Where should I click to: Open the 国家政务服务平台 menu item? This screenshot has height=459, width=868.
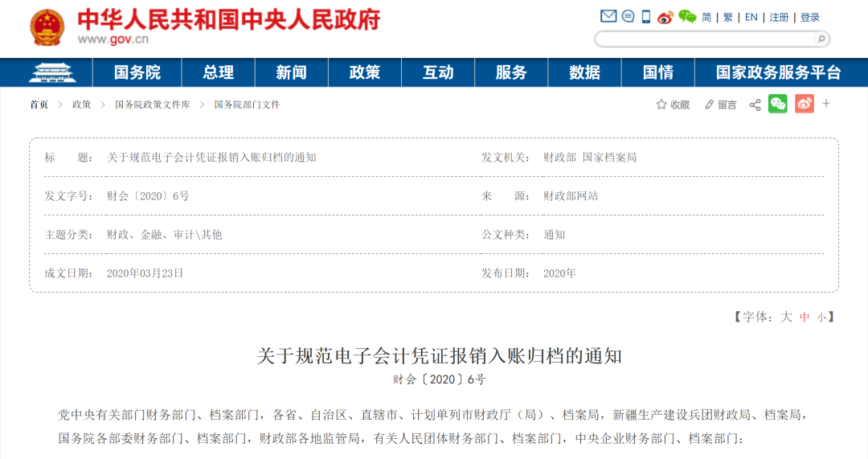(778, 72)
